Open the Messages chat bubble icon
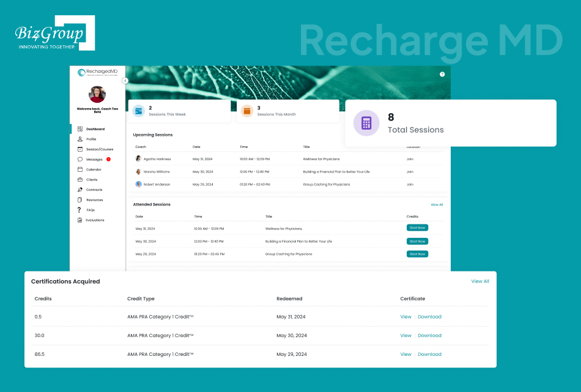This screenshot has height=392, width=581. pyautogui.click(x=80, y=160)
